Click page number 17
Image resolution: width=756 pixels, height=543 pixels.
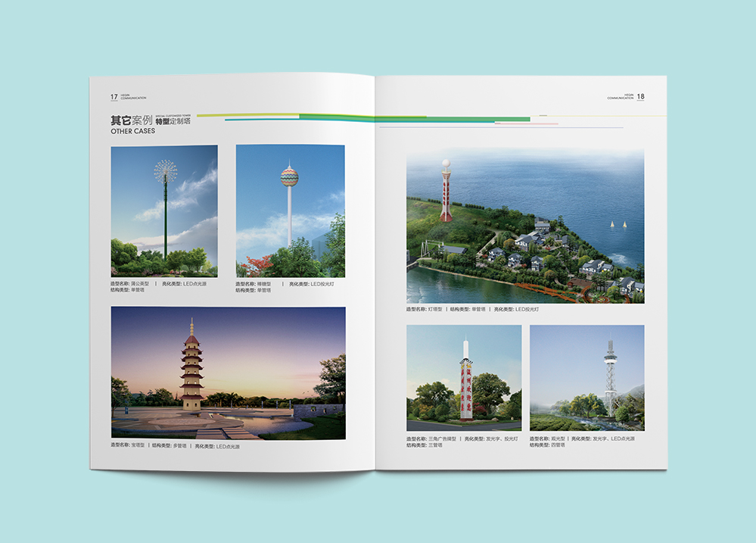tap(114, 97)
